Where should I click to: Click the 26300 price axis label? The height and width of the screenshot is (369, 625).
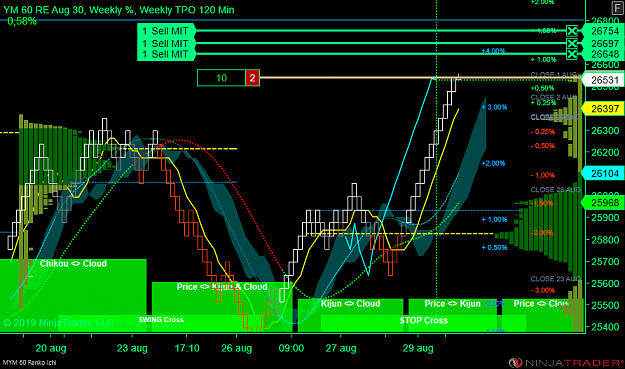pos(605,131)
